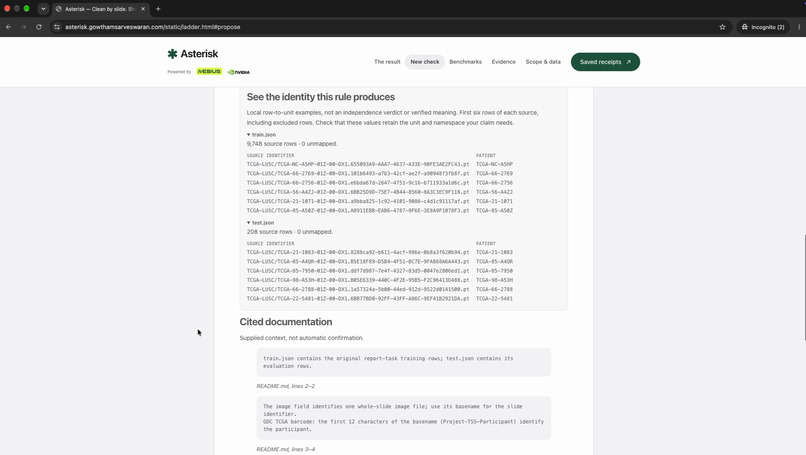Open the browser three-dot menu

click(799, 27)
